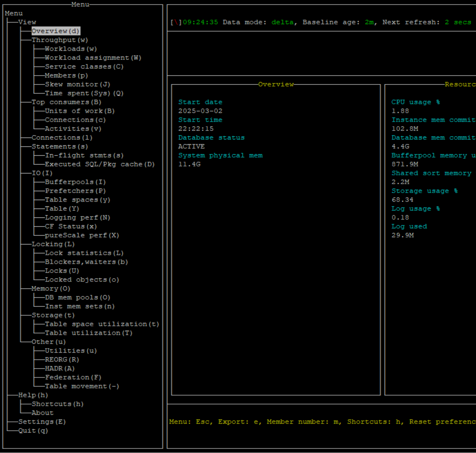Click Storage usage % value 68.34
The height and width of the screenshot is (453, 476).
402,200
